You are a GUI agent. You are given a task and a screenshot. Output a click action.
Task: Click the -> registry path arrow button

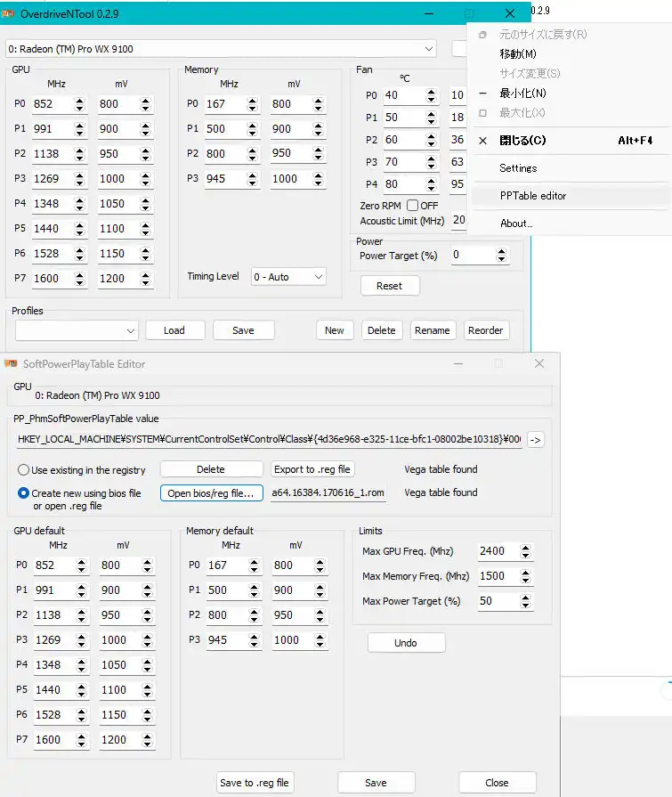coord(535,440)
